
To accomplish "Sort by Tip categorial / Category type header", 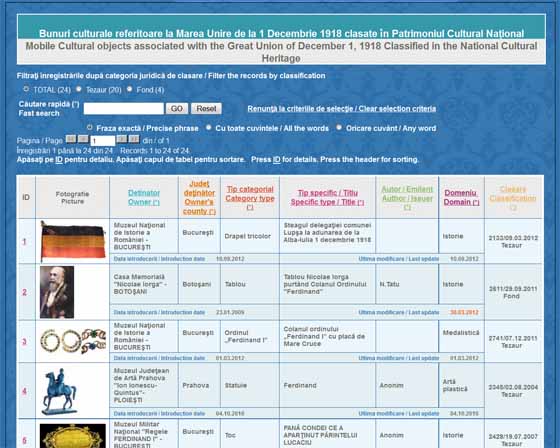I will [250, 198].
